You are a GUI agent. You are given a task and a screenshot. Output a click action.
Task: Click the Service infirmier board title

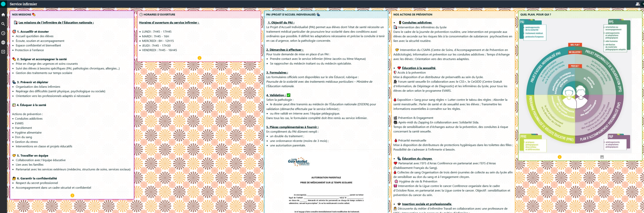[x=23, y=4]
